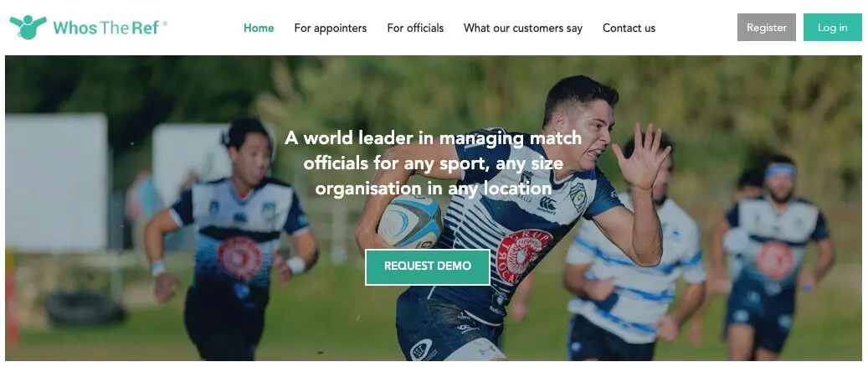868x367 pixels.
Task: Go to the For appointers page
Action: (x=331, y=28)
